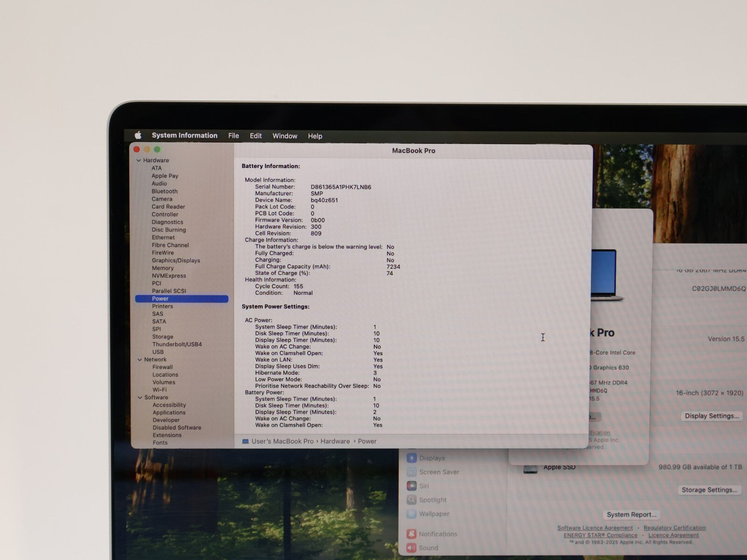The image size is (747, 560).
Task: Select Volumes under Network
Action: click(x=164, y=382)
